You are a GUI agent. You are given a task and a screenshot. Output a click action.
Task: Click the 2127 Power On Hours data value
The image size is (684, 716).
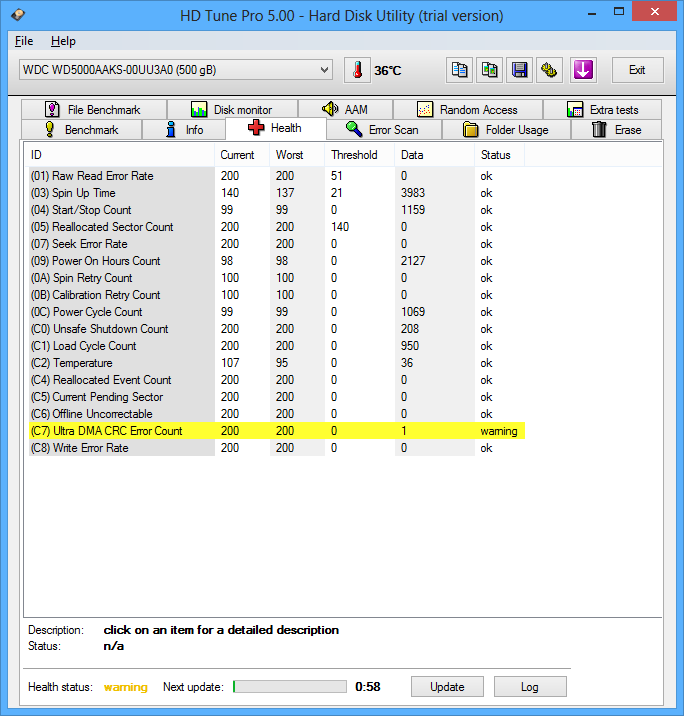(413, 261)
